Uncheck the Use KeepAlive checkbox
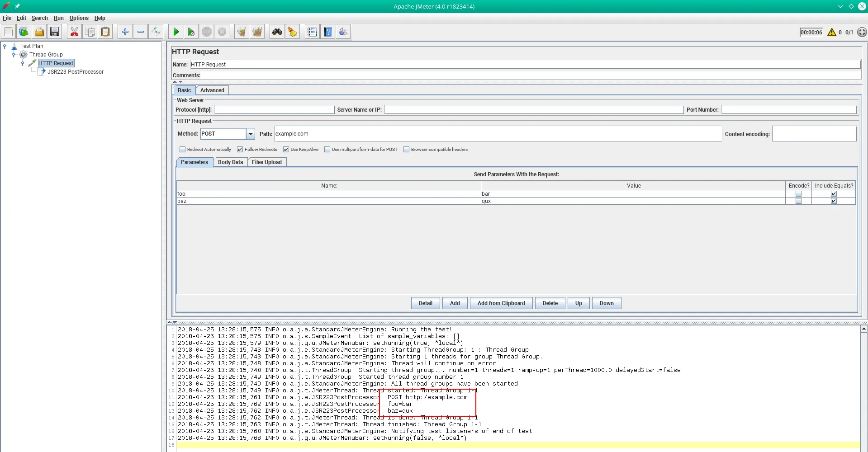Screen dimensions: 868x452 [x=286, y=150]
